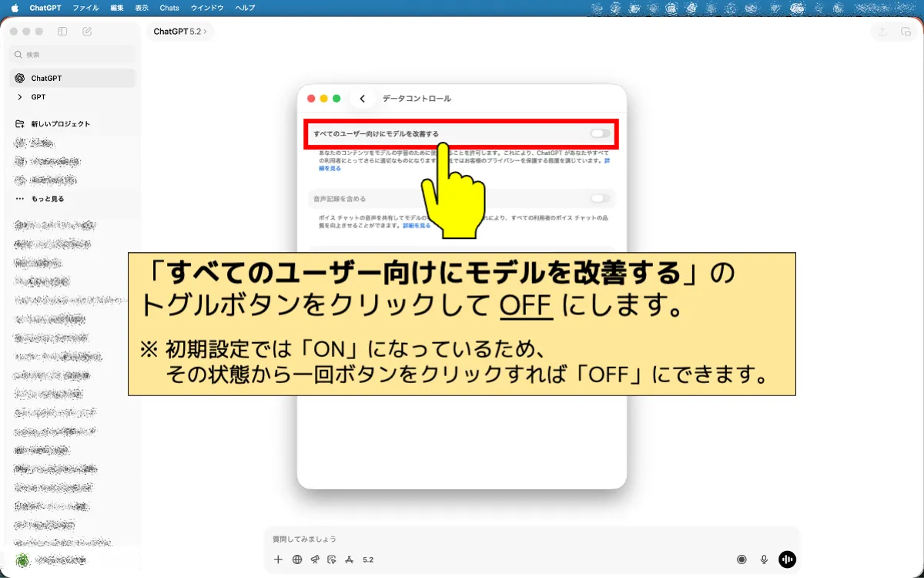This screenshot has height=578, width=924.
Task: Click the plus icon to attach files
Action: pyautogui.click(x=278, y=559)
